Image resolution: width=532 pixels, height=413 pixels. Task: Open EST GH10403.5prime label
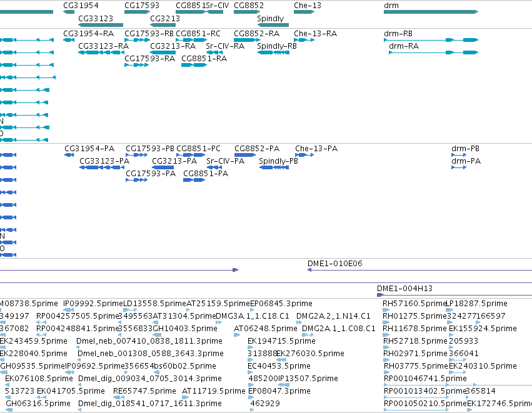click(x=185, y=329)
